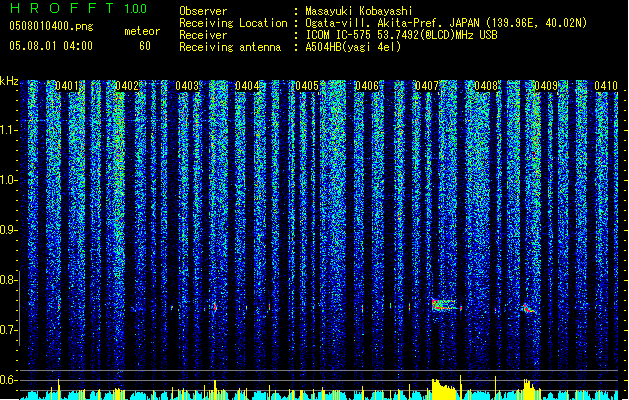The height and width of the screenshot is (400, 629).
Task: Select the ICOM IC-575 53.7492 MHz receiver text
Action: click(x=401, y=35)
